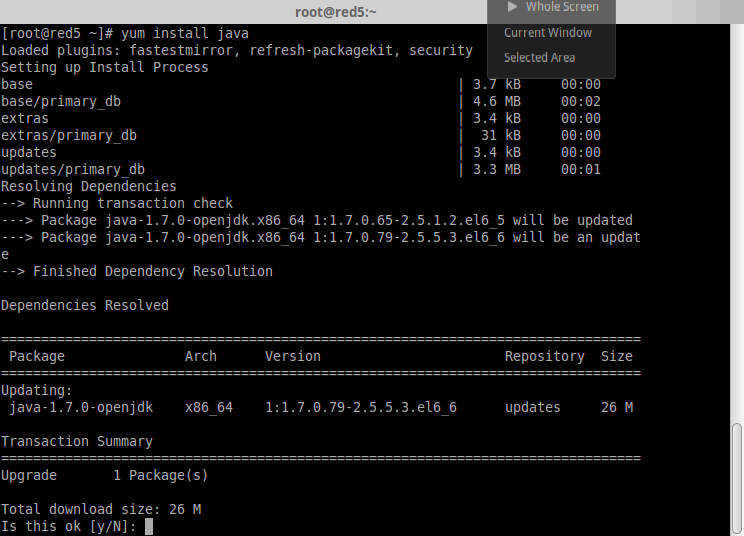Click the Repository column header

(x=544, y=356)
